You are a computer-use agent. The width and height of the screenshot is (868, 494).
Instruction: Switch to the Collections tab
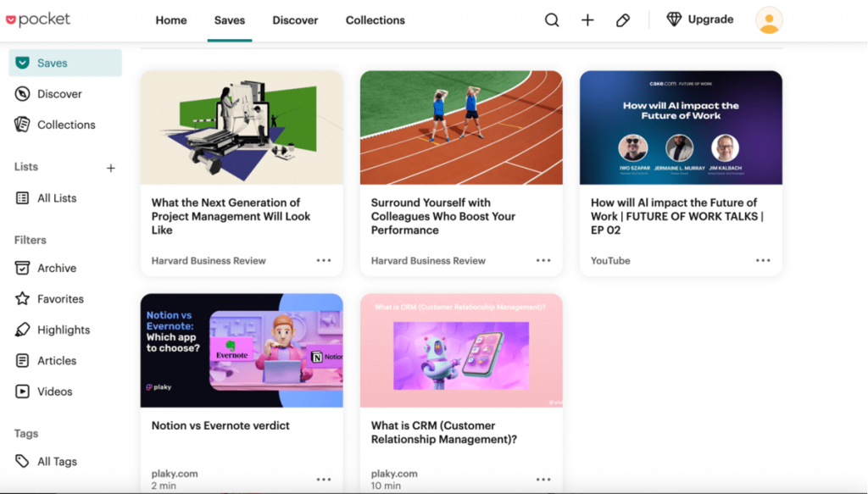[376, 20]
